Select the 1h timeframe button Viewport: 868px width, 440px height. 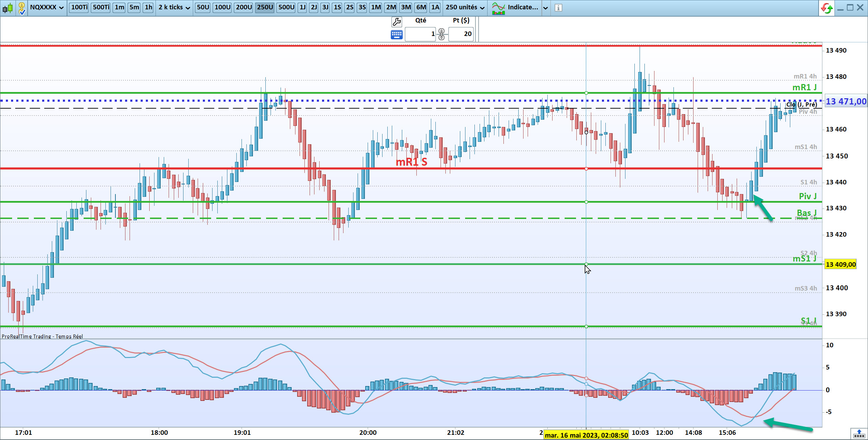point(148,7)
